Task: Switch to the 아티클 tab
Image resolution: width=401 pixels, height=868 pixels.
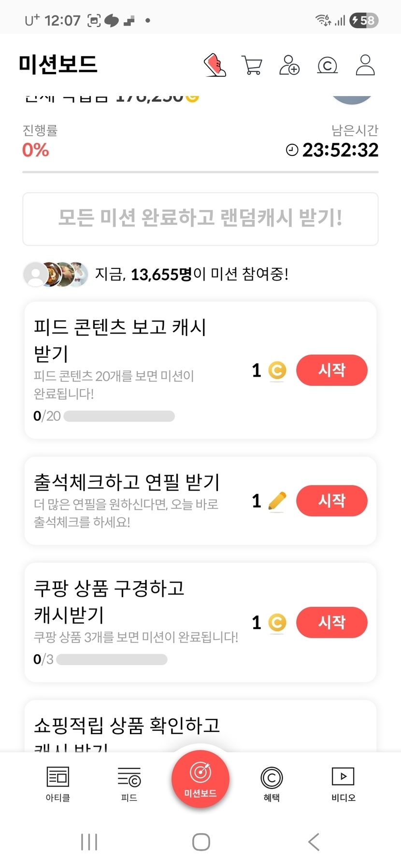Action: click(58, 784)
